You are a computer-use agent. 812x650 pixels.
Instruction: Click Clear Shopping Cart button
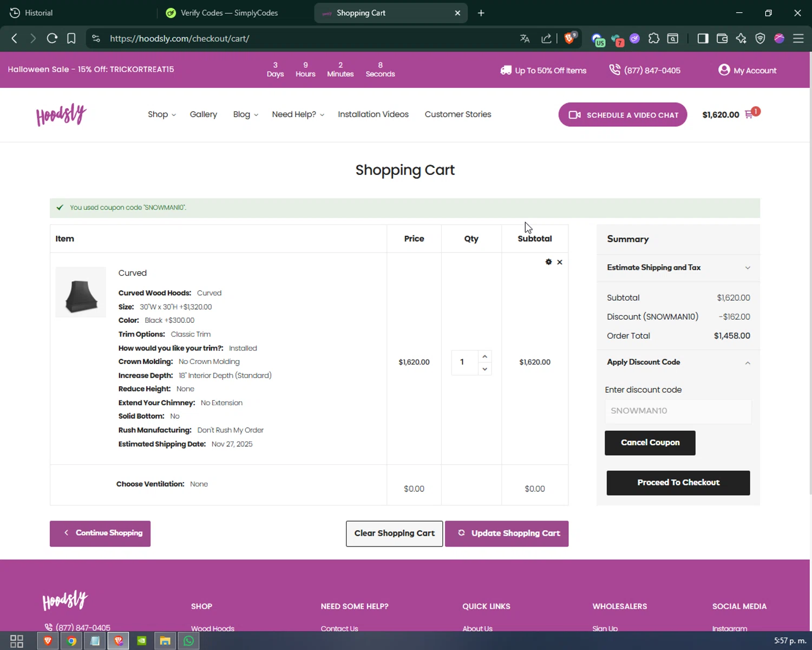(394, 534)
